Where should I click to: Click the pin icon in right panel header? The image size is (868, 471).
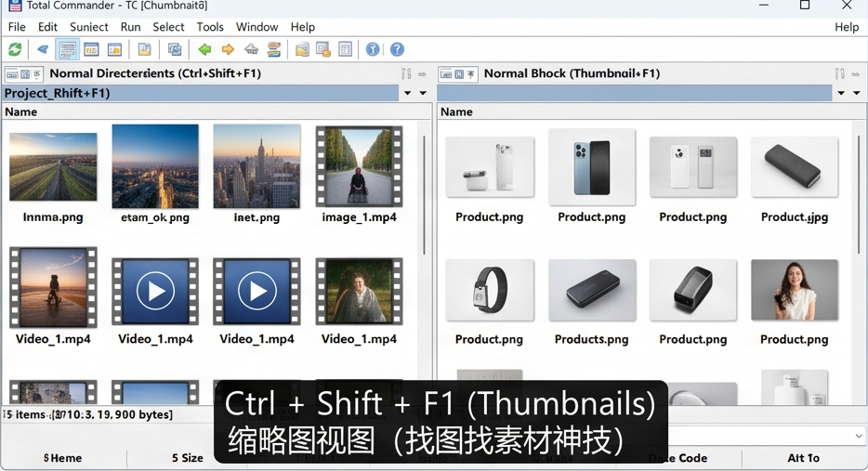(x=471, y=73)
